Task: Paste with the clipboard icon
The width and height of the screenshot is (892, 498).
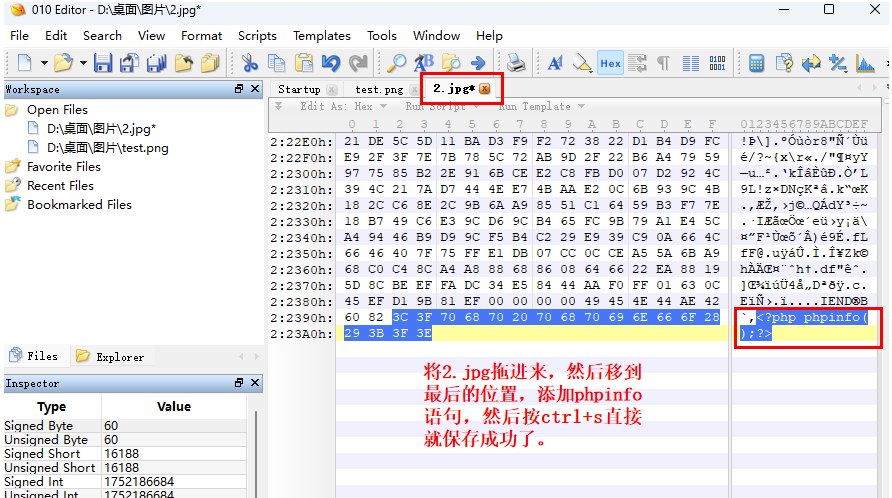Action: (x=304, y=63)
